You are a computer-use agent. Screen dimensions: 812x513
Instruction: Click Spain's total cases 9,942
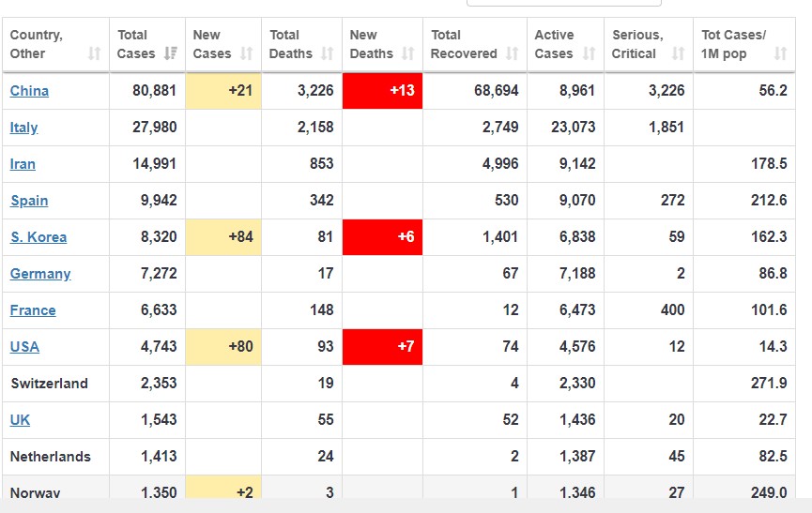point(159,201)
